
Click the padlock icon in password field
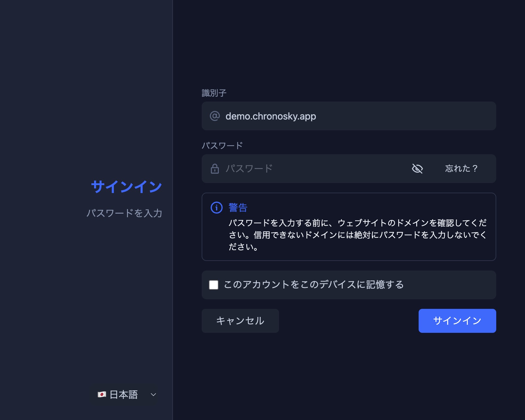click(215, 169)
